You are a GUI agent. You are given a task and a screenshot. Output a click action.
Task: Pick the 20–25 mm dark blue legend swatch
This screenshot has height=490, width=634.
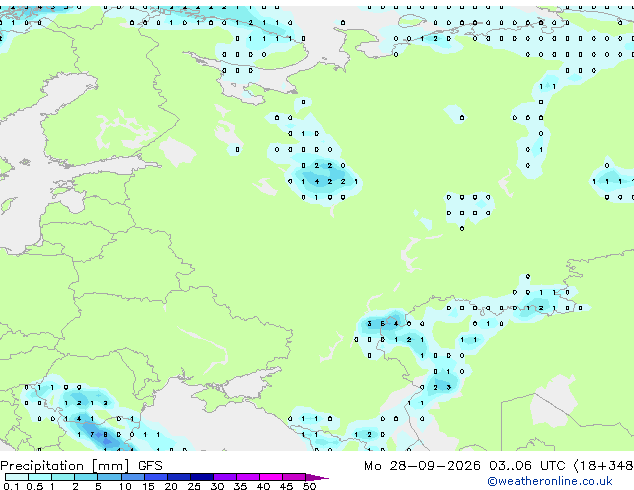click(x=179, y=477)
